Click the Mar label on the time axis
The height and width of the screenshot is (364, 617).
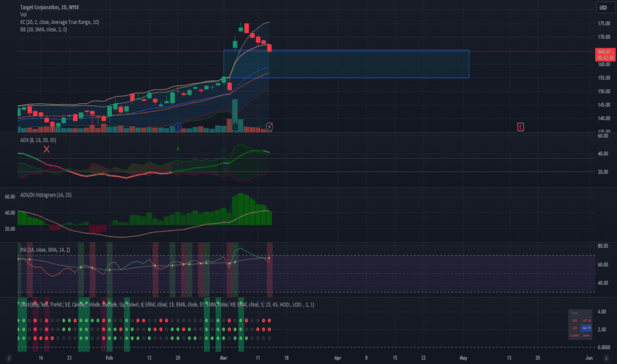(224, 358)
